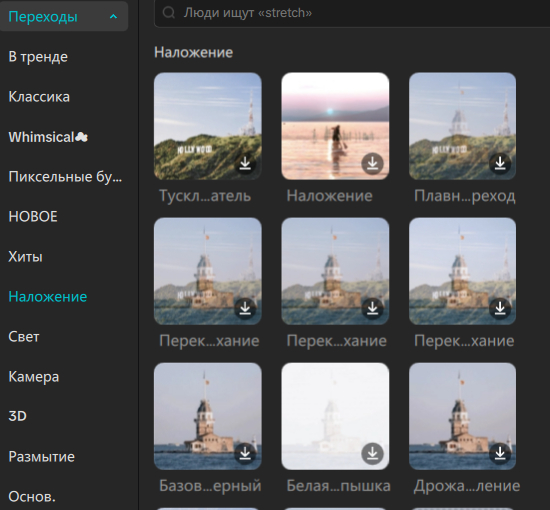550x510 pixels.
Task: Open the Камера transitions category
Action: click(x=34, y=377)
